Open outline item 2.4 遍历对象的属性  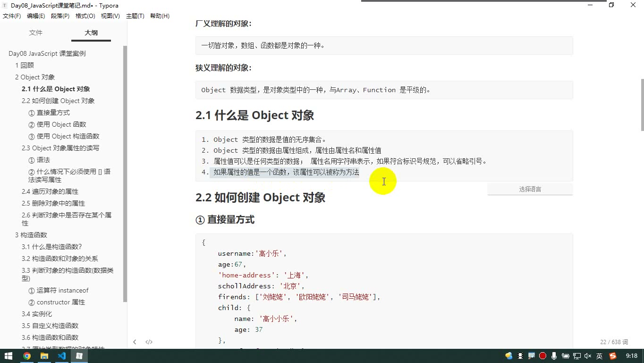point(50,191)
